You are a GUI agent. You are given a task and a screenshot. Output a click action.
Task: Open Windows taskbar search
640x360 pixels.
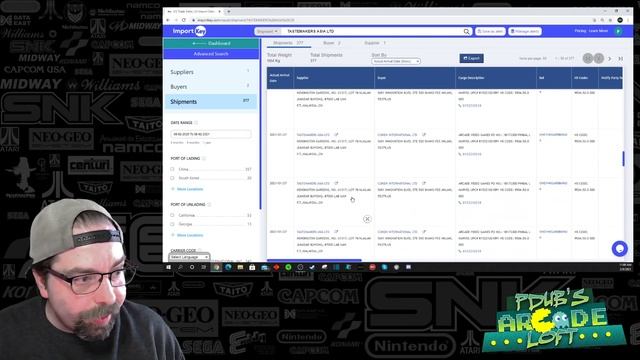pos(180,267)
